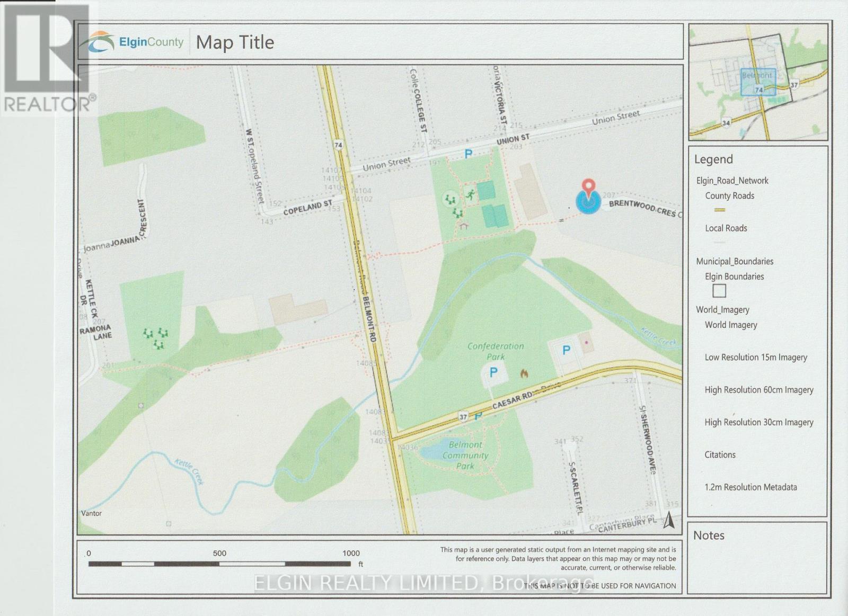
Task: Click the Elgin_Road_Network legend group
Action: pos(732,181)
